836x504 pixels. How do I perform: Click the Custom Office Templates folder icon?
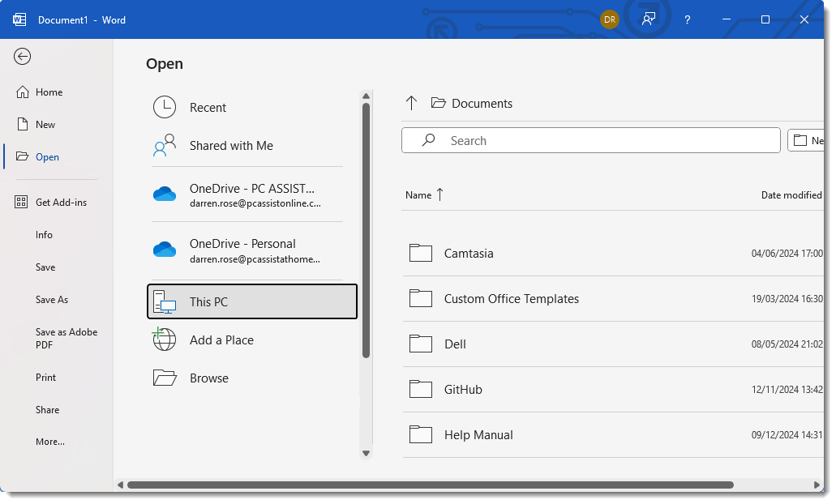click(x=421, y=298)
